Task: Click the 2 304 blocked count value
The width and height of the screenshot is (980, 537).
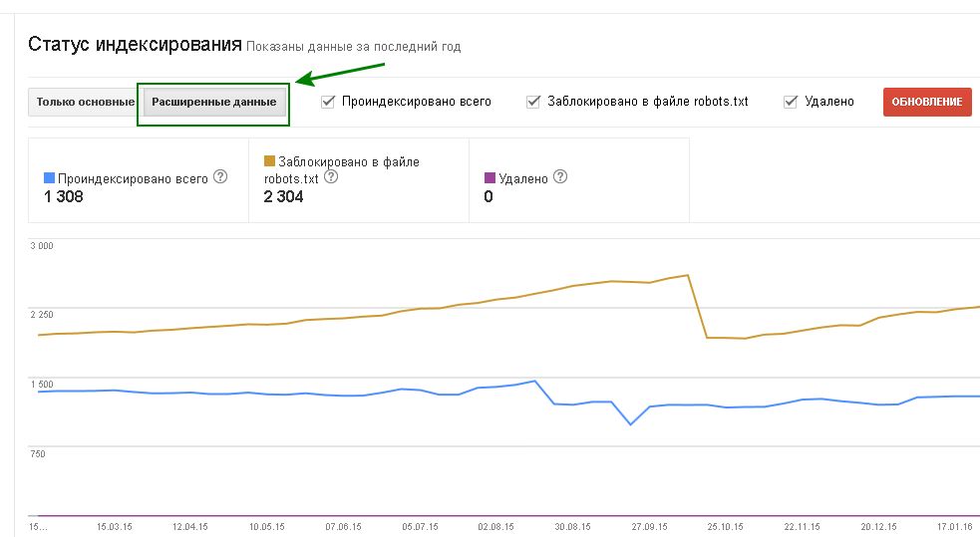Action: click(x=284, y=197)
